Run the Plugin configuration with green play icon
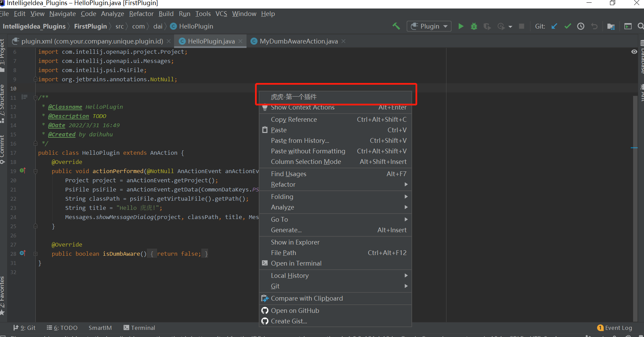Image resolution: width=644 pixels, height=337 pixels. (x=461, y=26)
